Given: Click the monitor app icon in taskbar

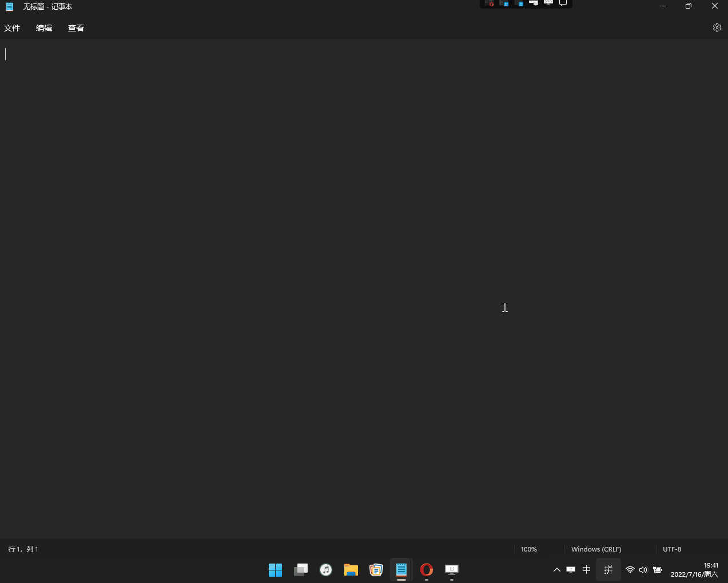Looking at the screenshot, I should point(452,570).
